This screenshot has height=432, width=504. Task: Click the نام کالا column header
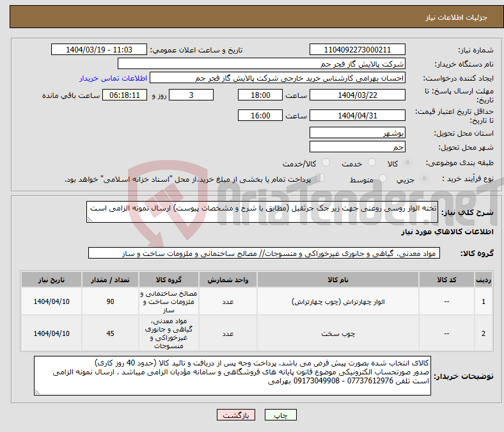[x=338, y=280]
